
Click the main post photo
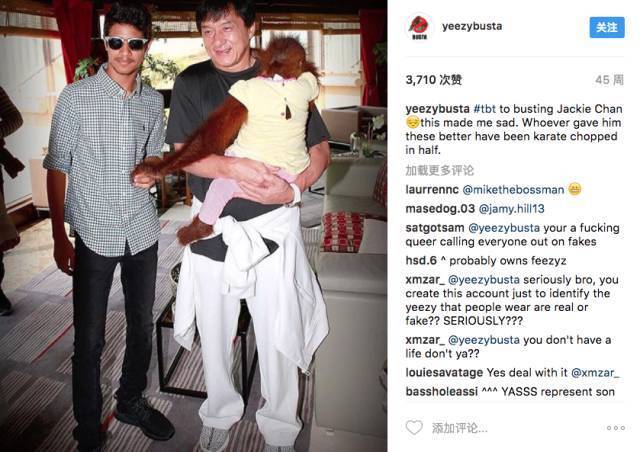(193, 226)
